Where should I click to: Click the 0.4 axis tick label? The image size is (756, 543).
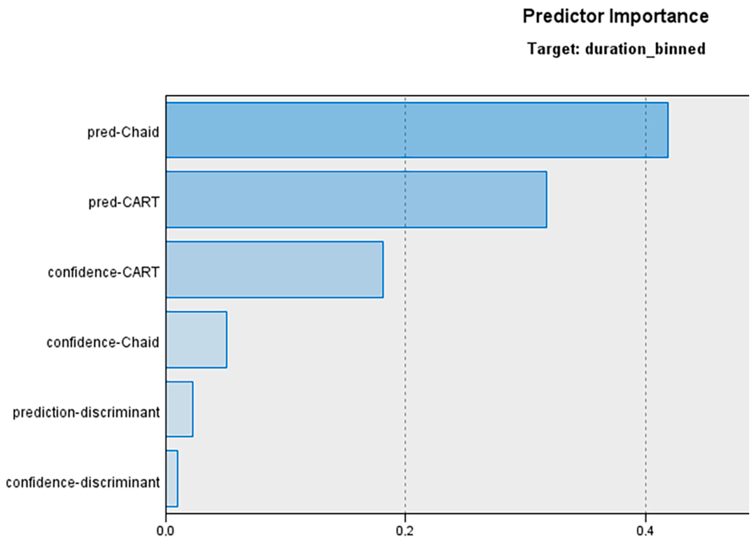[645, 531]
